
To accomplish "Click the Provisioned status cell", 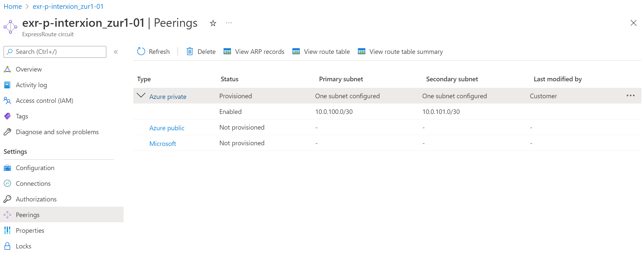I will (x=235, y=96).
